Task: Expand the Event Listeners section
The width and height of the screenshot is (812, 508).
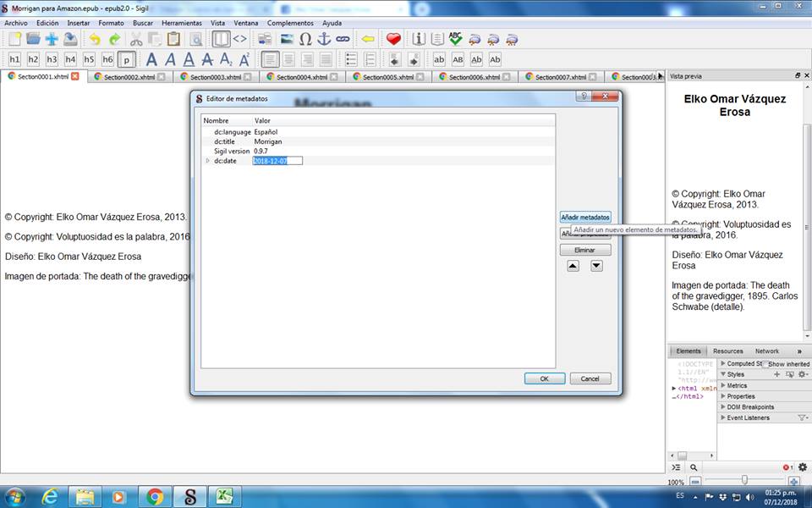Action: [723, 417]
